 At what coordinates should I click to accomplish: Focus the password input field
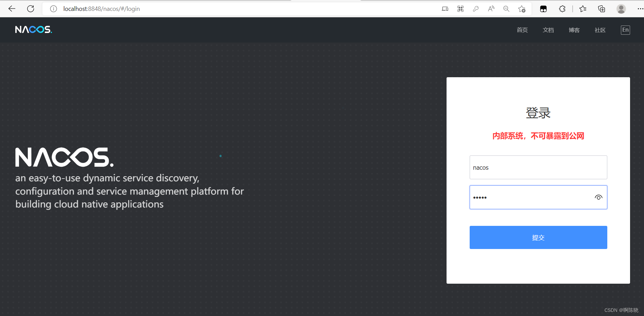coord(538,197)
